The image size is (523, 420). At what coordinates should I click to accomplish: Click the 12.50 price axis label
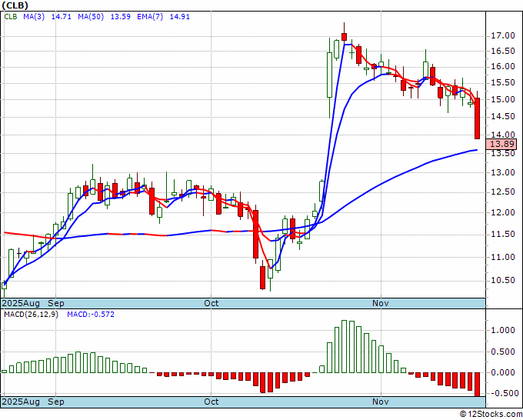[503, 192]
